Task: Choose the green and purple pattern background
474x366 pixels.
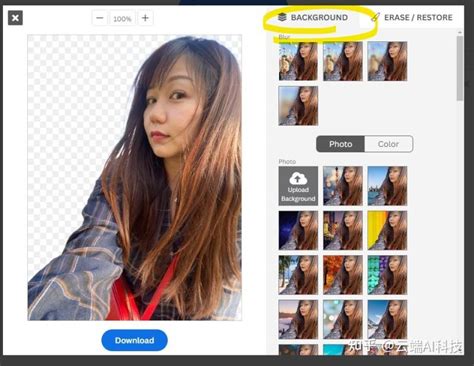Action: pyautogui.click(x=387, y=275)
